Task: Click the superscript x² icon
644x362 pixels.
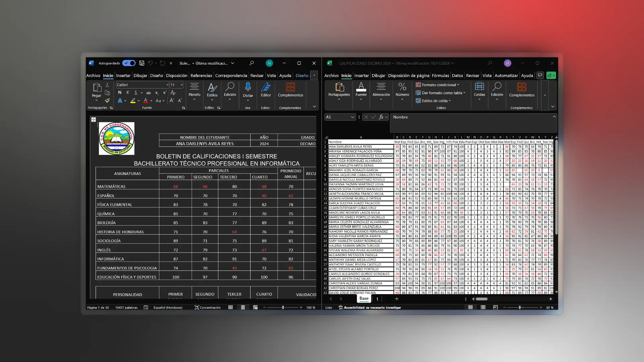Action: click(165, 93)
